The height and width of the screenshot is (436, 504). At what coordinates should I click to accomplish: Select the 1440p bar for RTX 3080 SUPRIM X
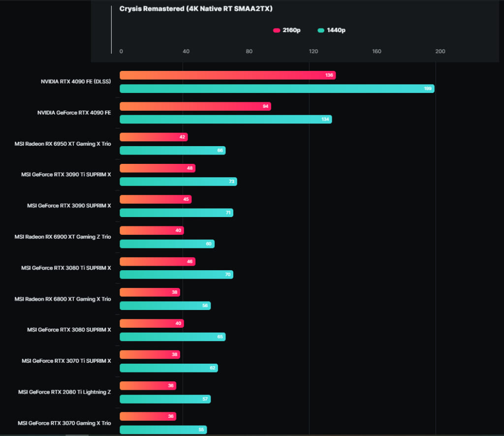point(173,337)
